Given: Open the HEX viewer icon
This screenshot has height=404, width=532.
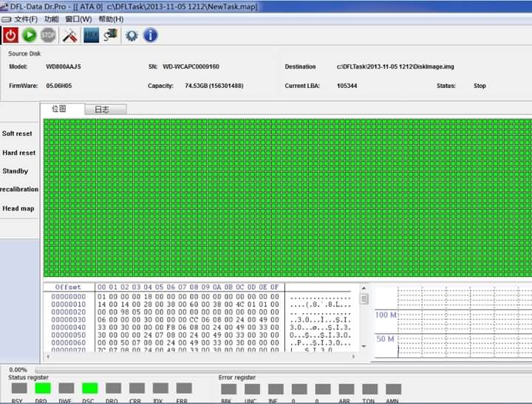Looking at the screenshot, I should click(x=91, y=35).
